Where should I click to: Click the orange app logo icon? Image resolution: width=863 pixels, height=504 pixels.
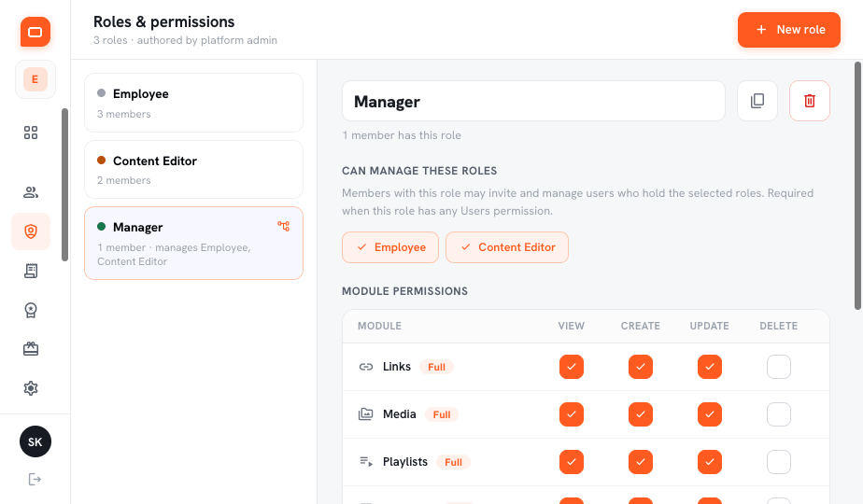35,32
